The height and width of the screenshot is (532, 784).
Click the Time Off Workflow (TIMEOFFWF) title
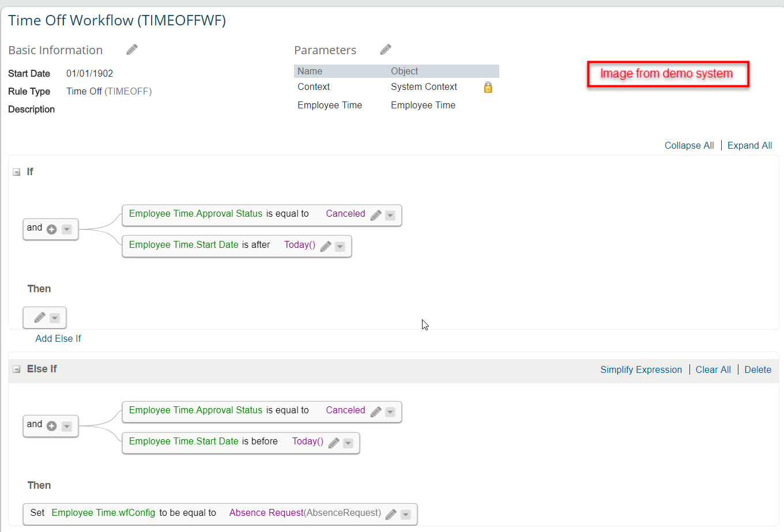(117, 20)
